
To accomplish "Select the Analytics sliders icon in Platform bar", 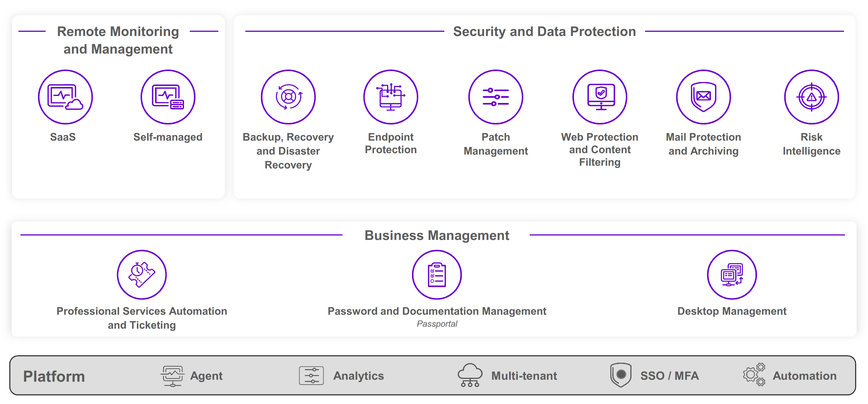I will (x=311, y=375).
